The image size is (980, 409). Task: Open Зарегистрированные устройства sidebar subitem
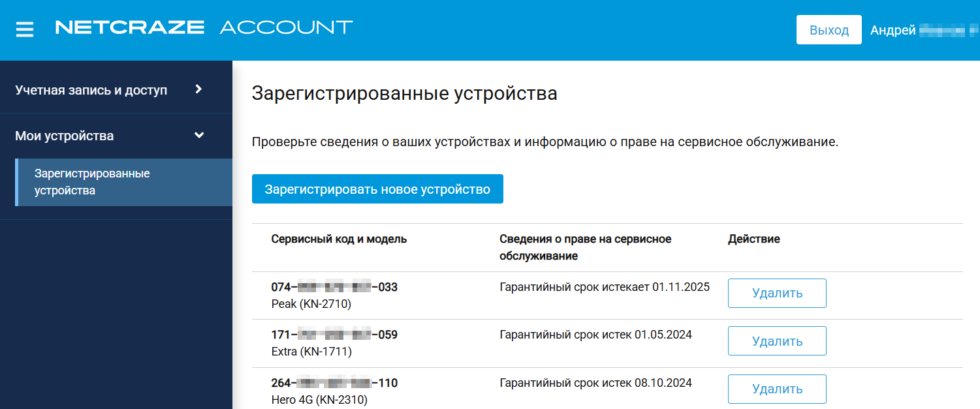(x=92, y=182)
